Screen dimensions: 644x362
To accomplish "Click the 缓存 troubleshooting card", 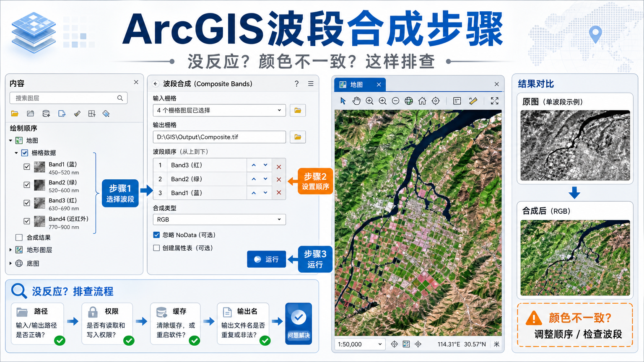I will pos(176,324).
